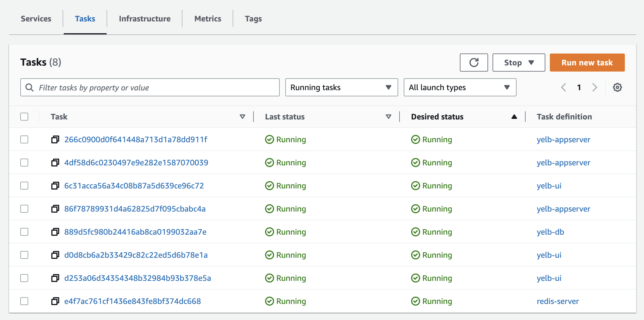Image resolution: width=644 pixels, height=320 pixels.
Task: Copy task ID 4df58d6c0230497e9e282e1587070039 icon
Action: click(55, 163)
